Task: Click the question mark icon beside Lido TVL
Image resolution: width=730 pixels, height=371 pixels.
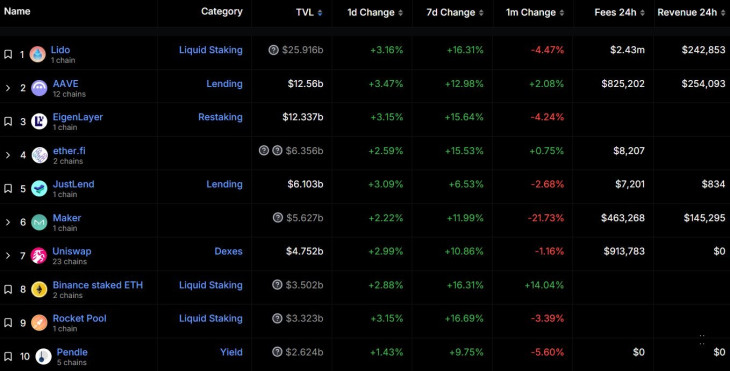Action: [274, 50]
